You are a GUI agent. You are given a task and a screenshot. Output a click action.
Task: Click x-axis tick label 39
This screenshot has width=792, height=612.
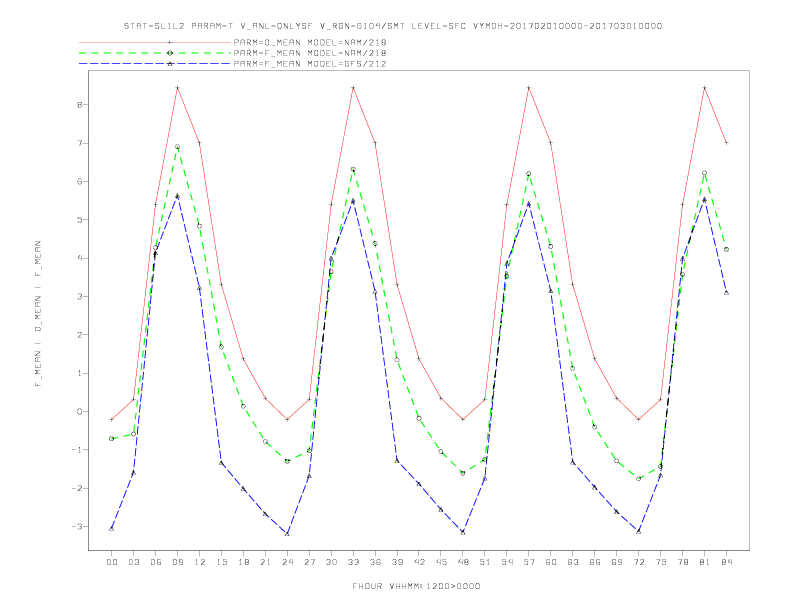pyautogui.click(x=397, y=562)
